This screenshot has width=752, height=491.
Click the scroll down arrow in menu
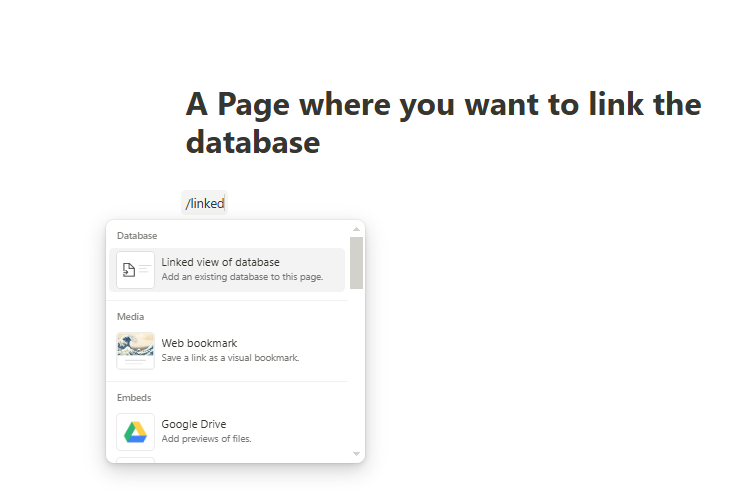[x=356, y=454]
